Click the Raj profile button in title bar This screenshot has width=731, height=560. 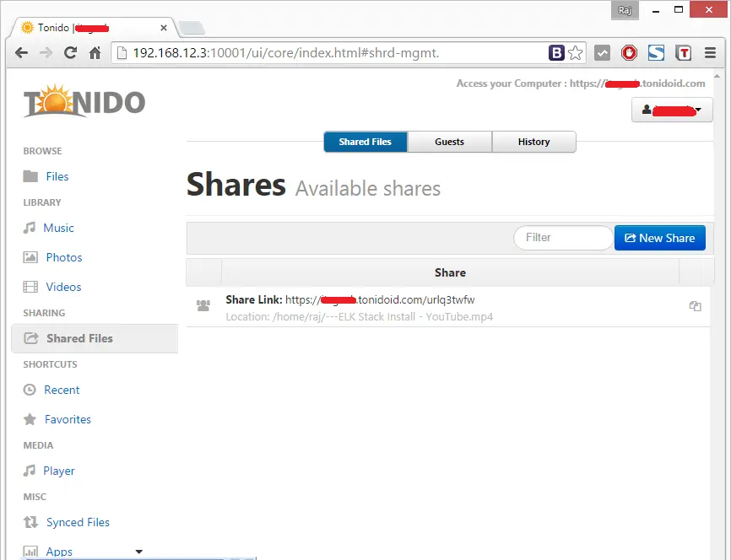click(x=625, y=10)
